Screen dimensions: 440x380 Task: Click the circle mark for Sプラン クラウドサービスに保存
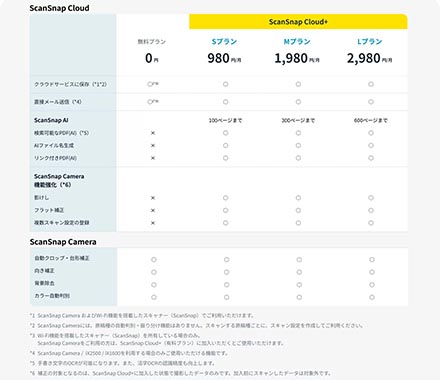pos(226,84)
